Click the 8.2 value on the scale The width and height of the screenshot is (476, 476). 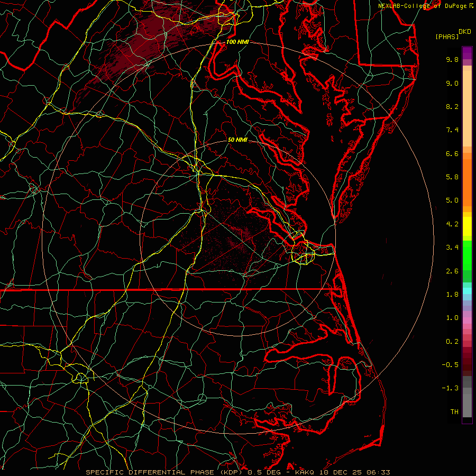click(452, 106)
